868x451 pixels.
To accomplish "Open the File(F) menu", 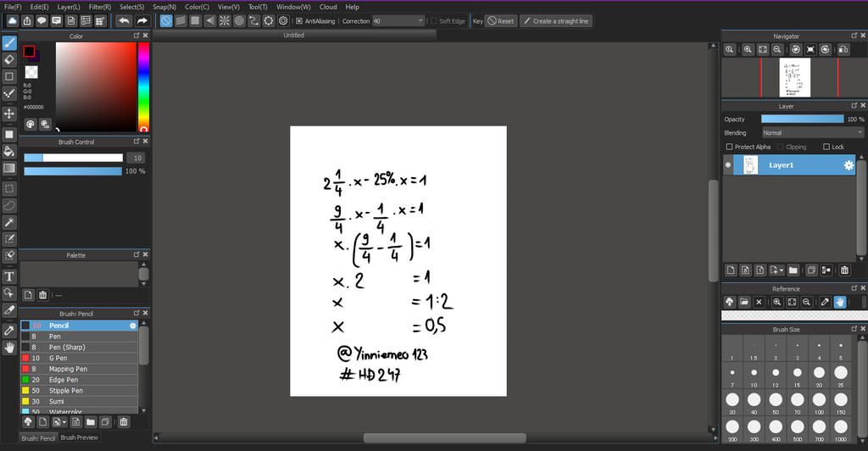I will 13,7.
